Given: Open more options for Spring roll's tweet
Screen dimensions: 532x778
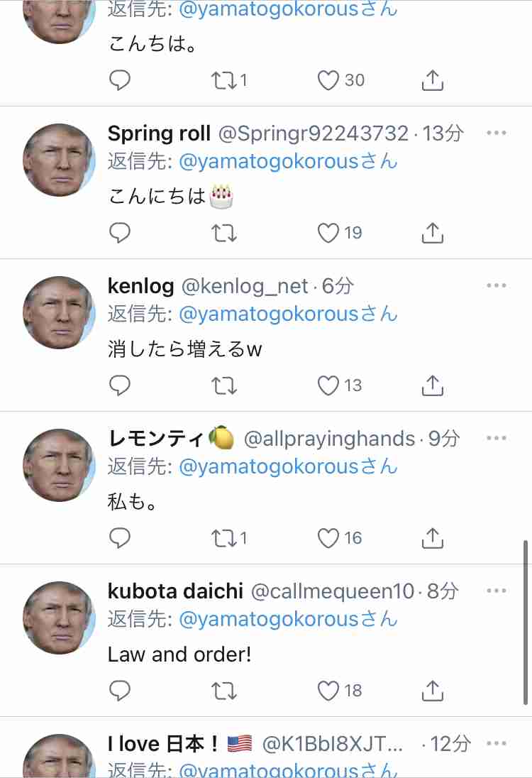Looking at the screenshot, I should click(x=497, y=133).
